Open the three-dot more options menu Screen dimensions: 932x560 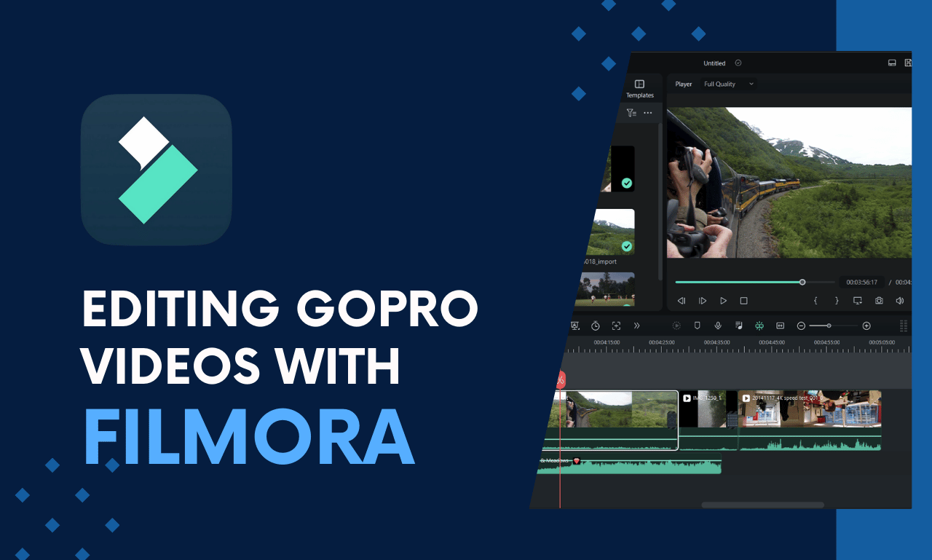point(648,113)
